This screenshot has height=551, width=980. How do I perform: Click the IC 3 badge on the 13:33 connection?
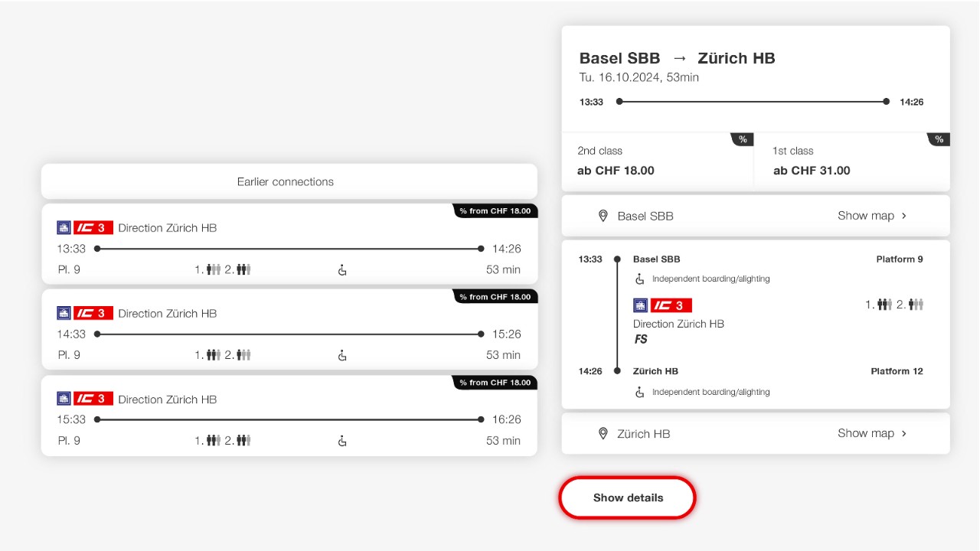(x=93, y=228)
